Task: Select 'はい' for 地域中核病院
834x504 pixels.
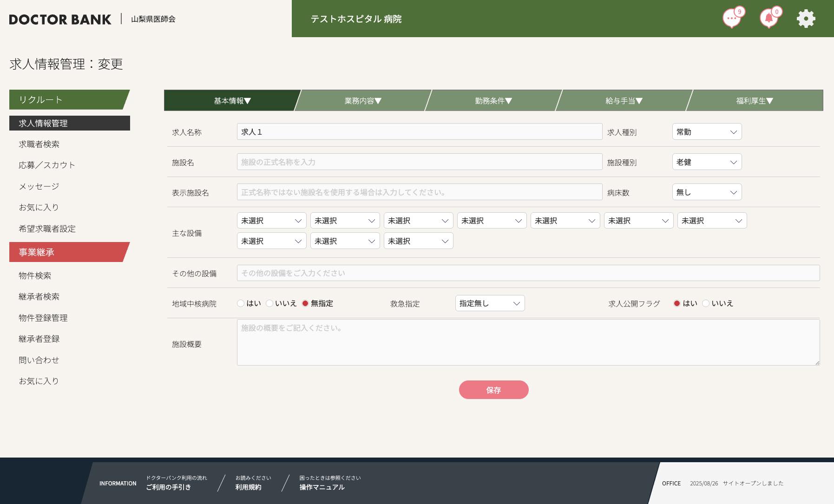Action: coord(241,303)
